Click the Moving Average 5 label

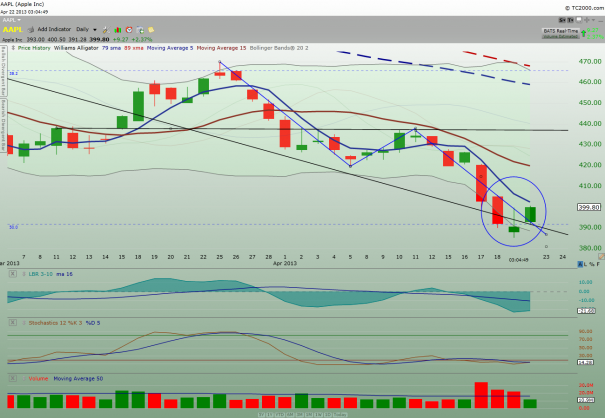coord(170,48)
